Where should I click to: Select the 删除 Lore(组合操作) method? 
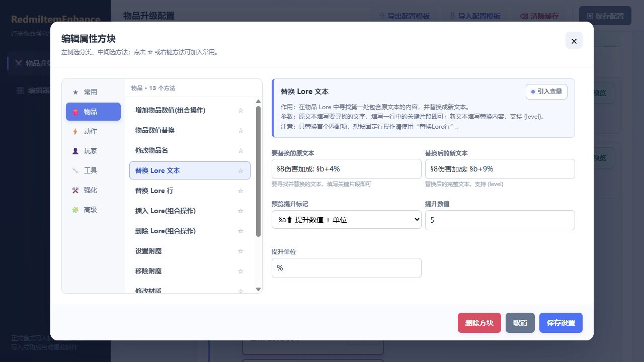[x=190, y=231]
